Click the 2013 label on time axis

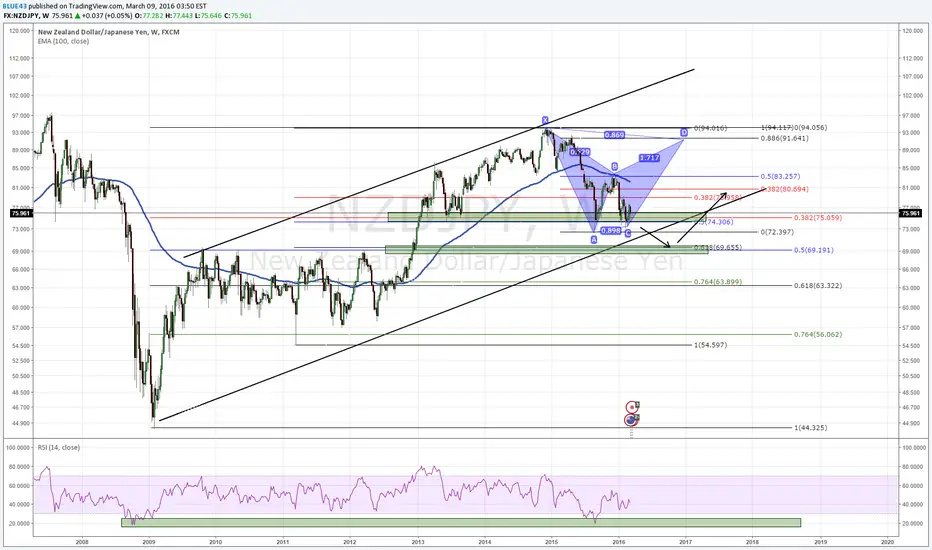click(x=418, y=542)
